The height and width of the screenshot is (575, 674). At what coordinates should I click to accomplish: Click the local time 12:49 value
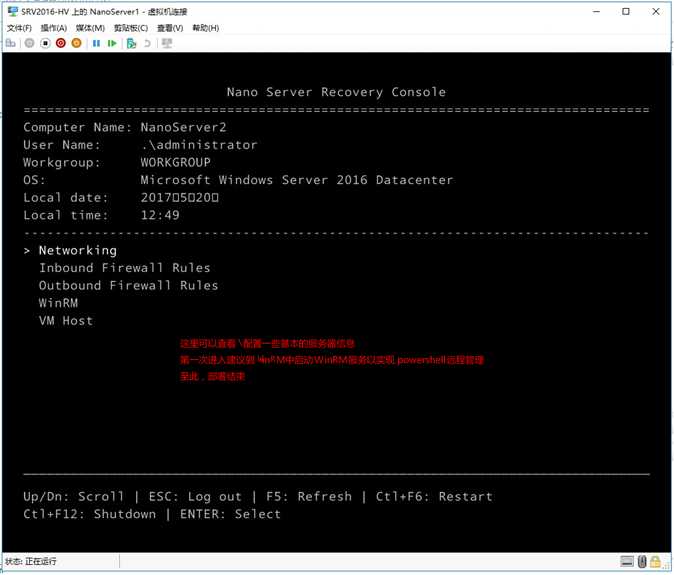pos(160,215)
